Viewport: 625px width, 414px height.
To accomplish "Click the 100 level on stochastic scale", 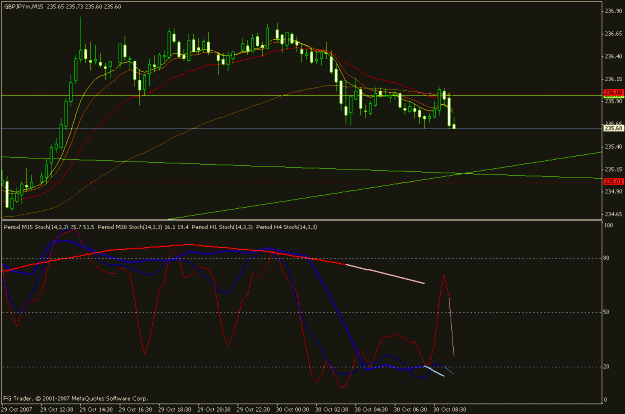I will coord(609,226).
